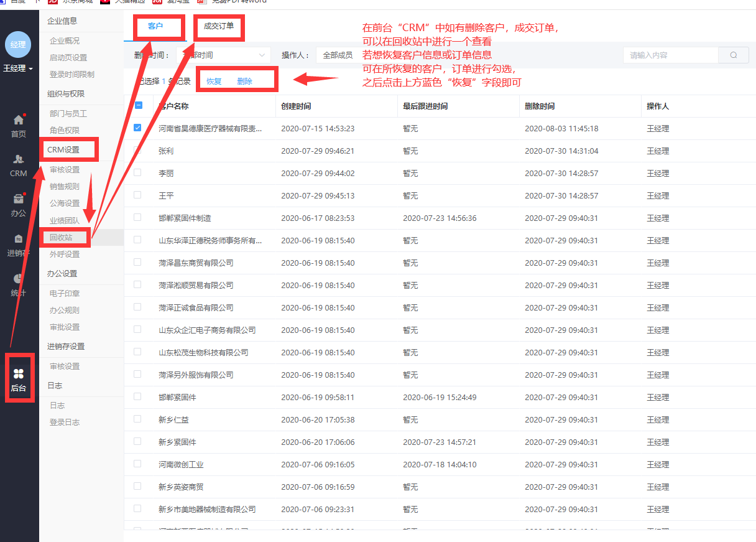Check the 新乡仁益 row checkbox
The height and width of the screenshot is (542, 756).
coord(138,419)
